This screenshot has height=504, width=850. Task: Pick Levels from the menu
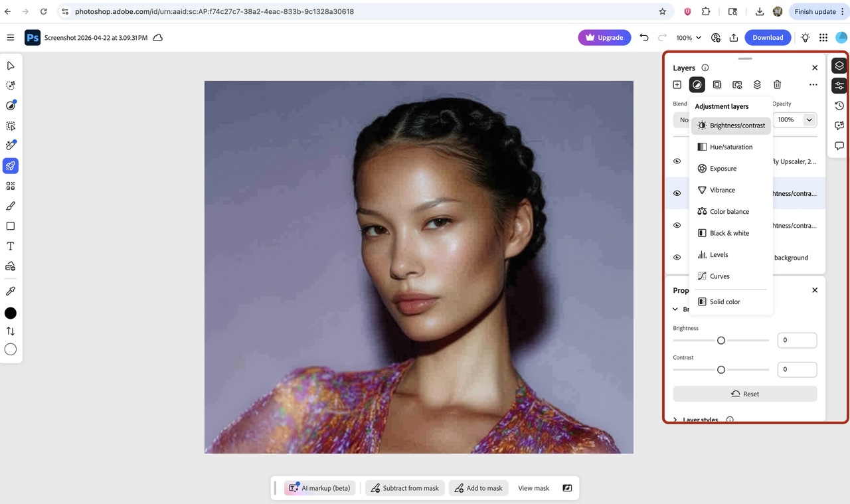pos(731,255)
